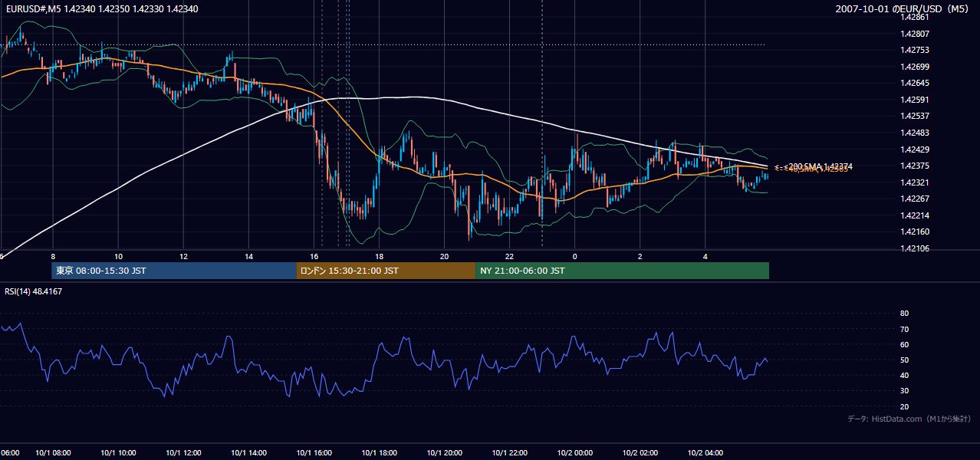Click hour tick 22 under price chart
Screen dimensions: 980x460
[510, 256]
